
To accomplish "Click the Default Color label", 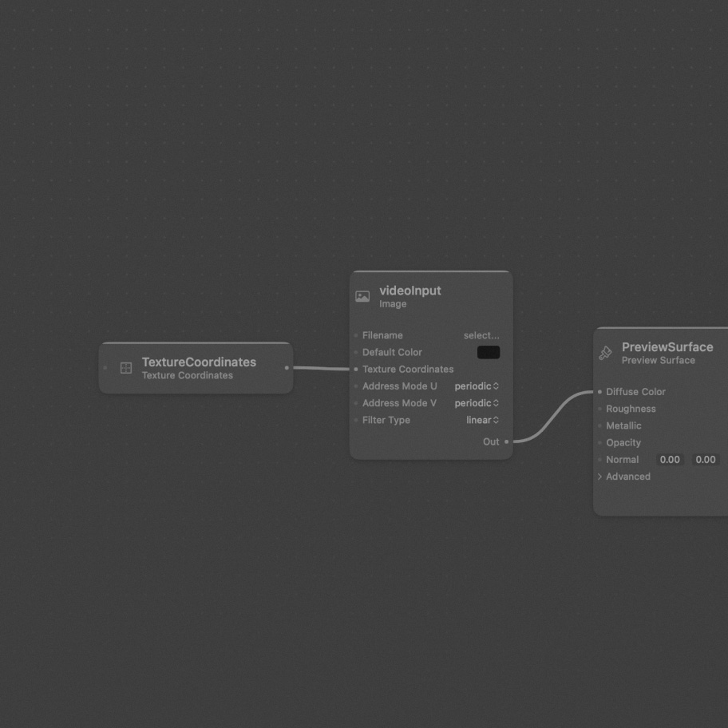I will pos(392,352).
